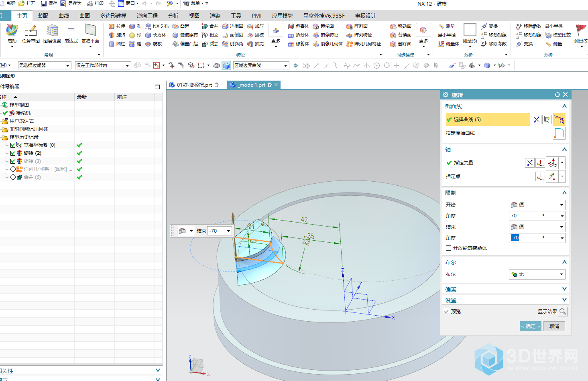Click the 启动 (Start) icon

(x=12, y=30)
